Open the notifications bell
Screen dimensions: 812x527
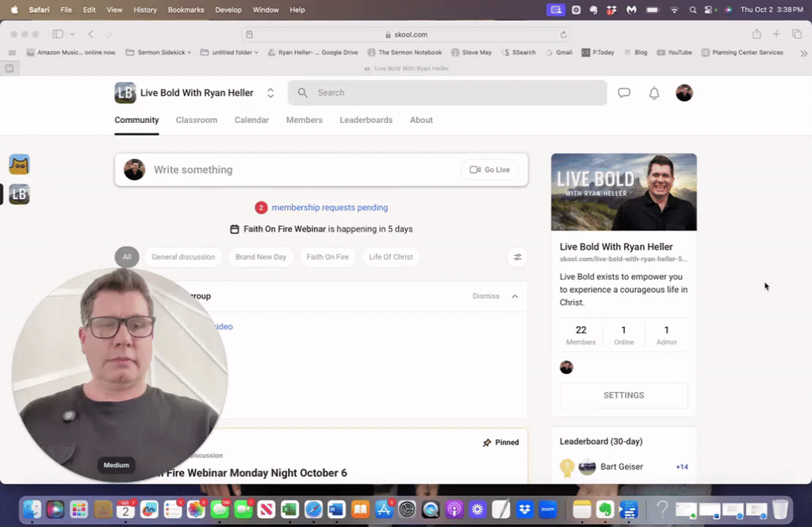(653, 93)
